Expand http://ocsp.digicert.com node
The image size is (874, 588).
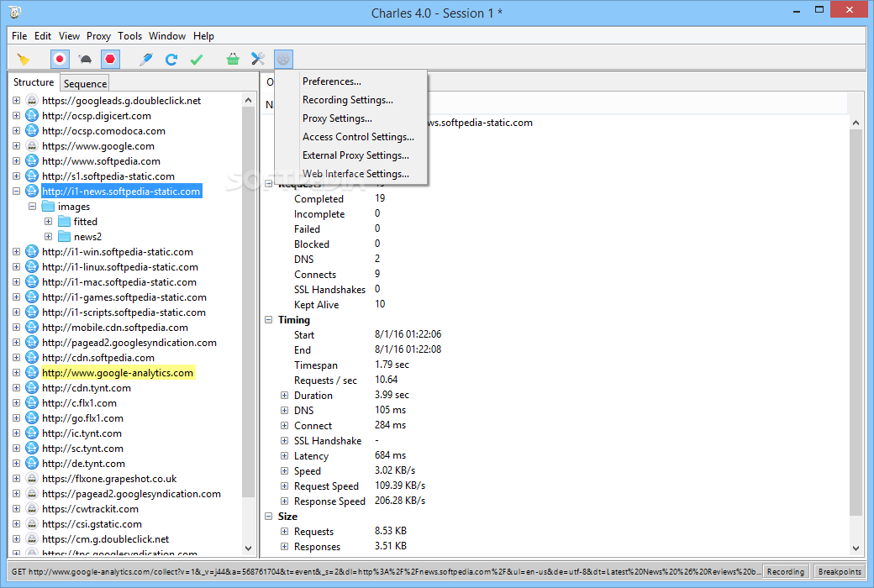[16, 115]
